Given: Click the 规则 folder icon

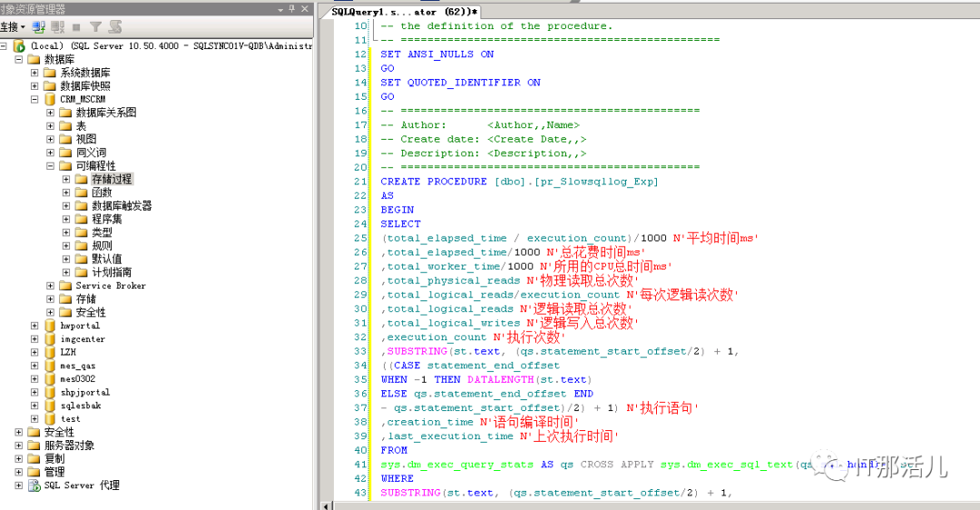Looking at the screenshot, I should pos(82,246).
